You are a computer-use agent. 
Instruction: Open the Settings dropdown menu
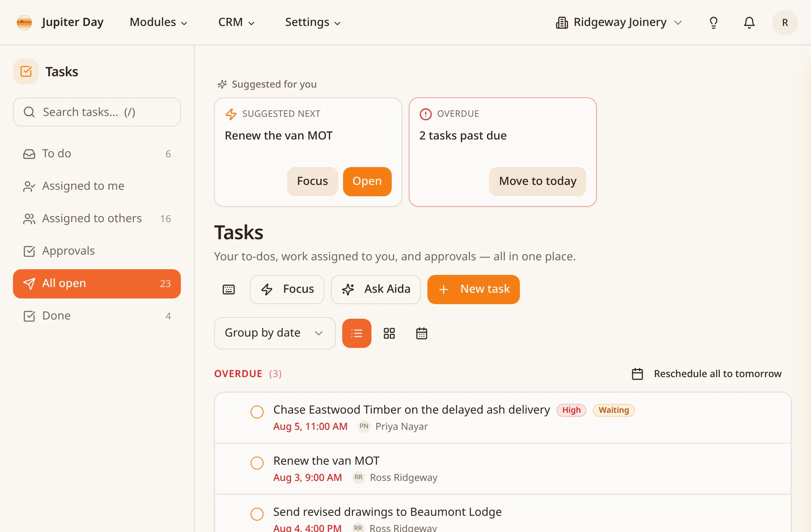coord(313,22)
